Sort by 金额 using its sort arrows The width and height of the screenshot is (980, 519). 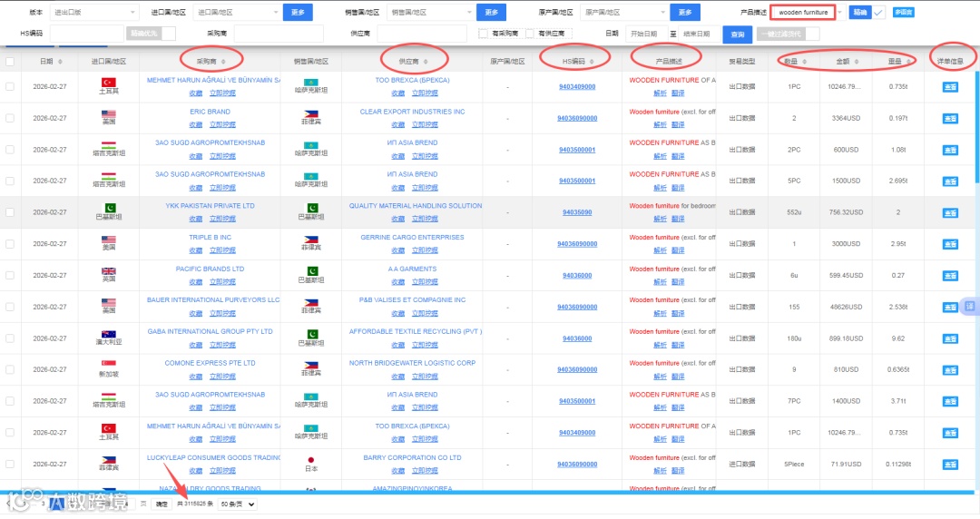[x=857, y=62]
